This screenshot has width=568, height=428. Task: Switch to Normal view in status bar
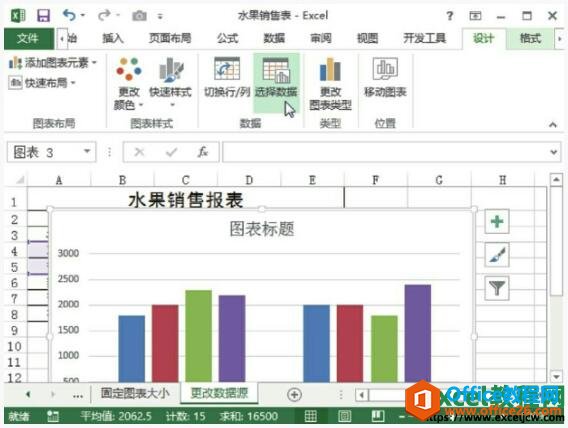pyautogui.click(x=310, y=416)
